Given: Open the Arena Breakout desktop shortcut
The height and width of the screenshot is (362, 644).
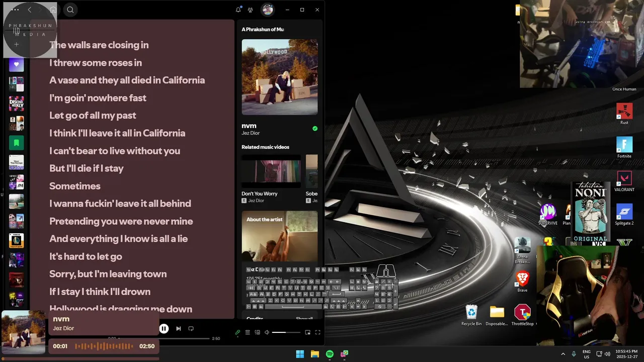Looking at the screenshot, I should pyautogui.click(x=522, y=250).
